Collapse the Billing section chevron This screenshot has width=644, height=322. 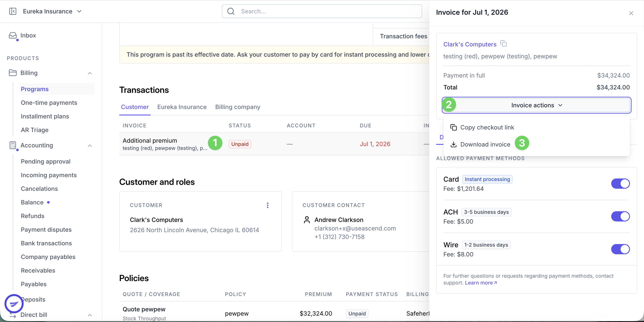[x=90, y=73]
